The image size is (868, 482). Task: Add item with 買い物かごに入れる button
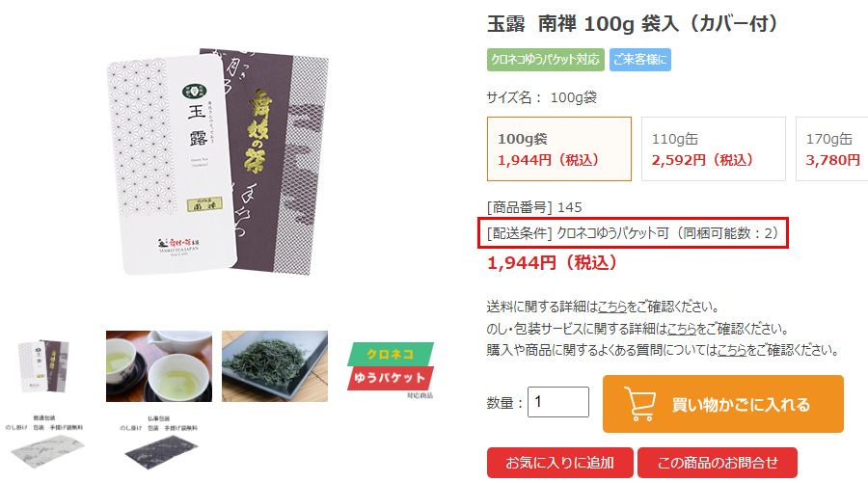pyautogui.click(x=723, y=404)
